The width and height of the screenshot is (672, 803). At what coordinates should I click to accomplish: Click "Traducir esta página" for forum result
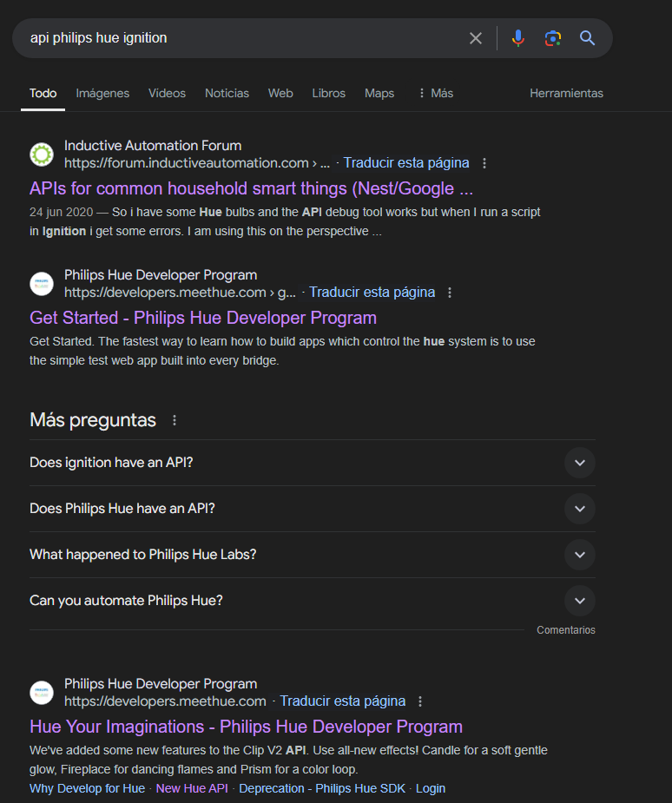406,163
